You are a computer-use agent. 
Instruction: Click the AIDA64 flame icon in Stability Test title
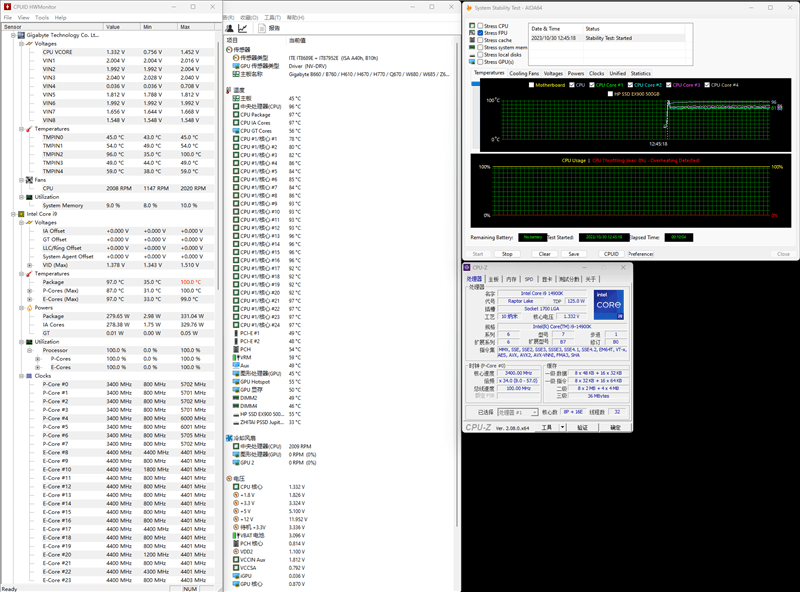[469, 8]
